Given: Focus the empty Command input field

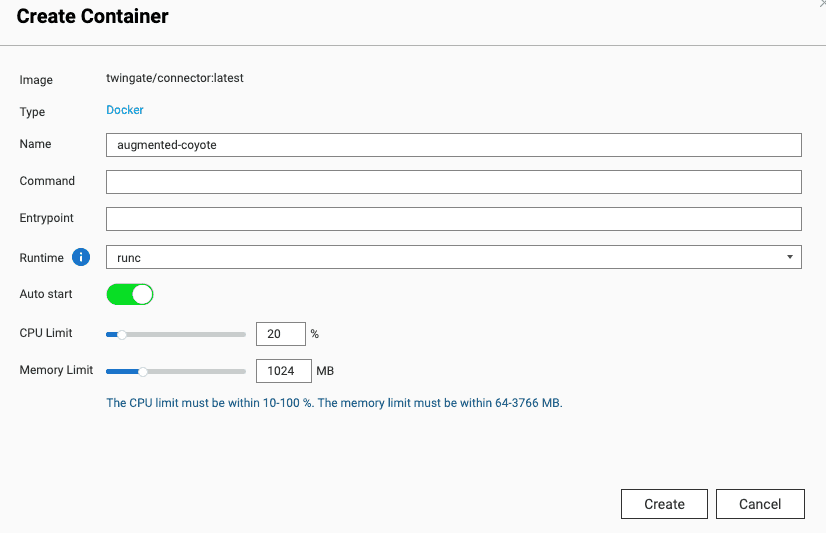Looking at the screenshot, I should 453,182.
